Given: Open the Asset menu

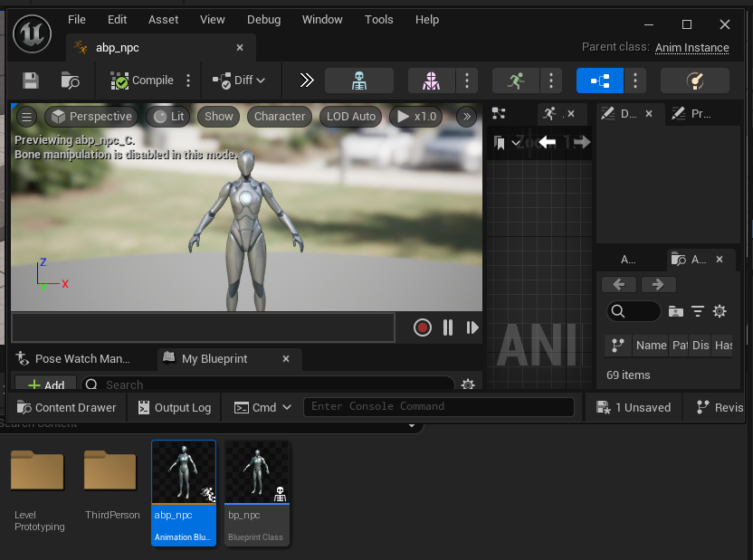Looking at the screenshot, I should 164,20.
